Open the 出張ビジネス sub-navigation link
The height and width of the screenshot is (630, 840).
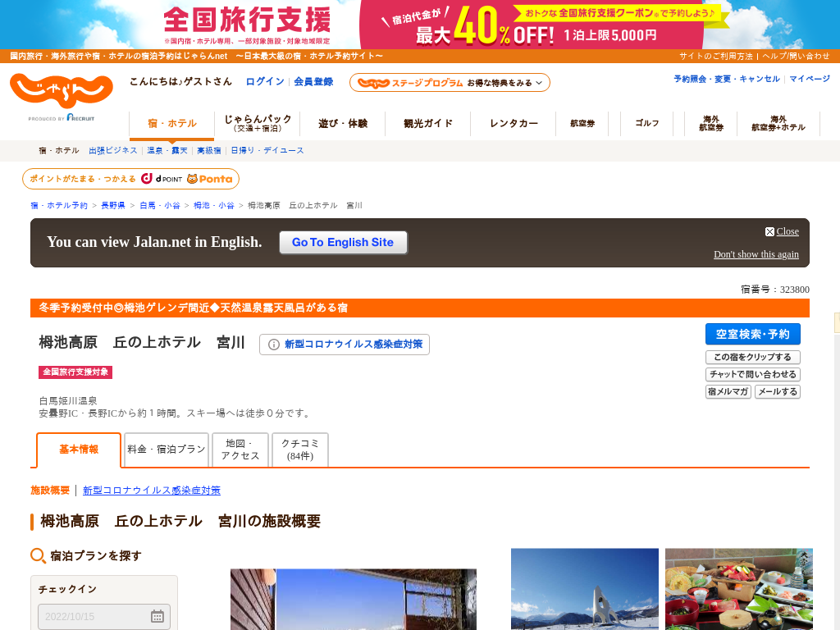click(113, 151)
